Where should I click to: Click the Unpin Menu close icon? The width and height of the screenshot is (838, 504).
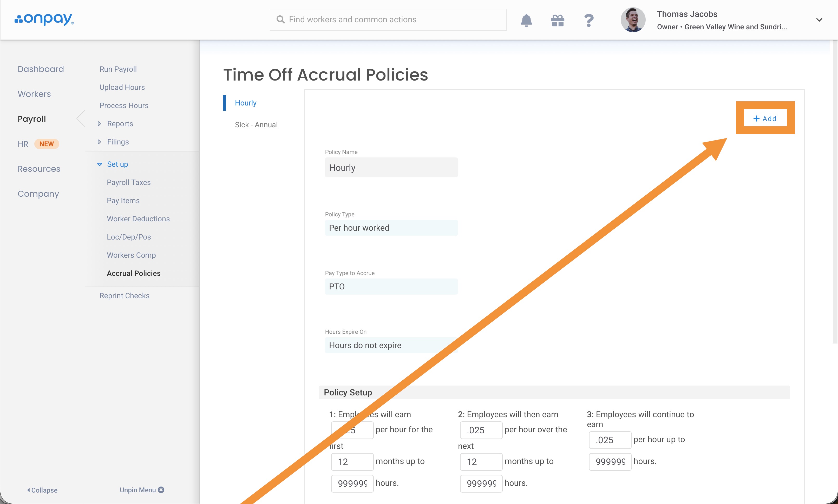pyautogui.click(x=161, y=489)
